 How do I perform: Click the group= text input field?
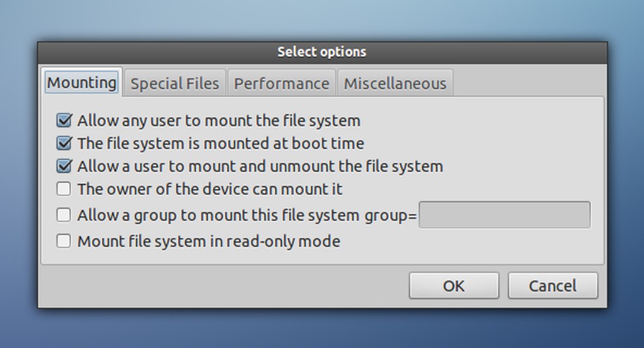(x=504, y=215)
